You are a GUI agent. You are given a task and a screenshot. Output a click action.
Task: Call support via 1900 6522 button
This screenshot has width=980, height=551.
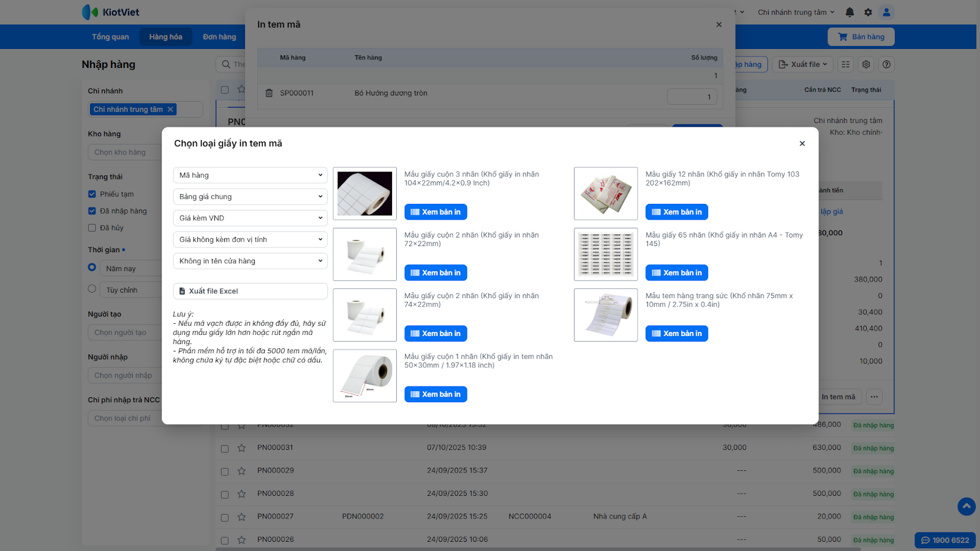tap(945, 540)
